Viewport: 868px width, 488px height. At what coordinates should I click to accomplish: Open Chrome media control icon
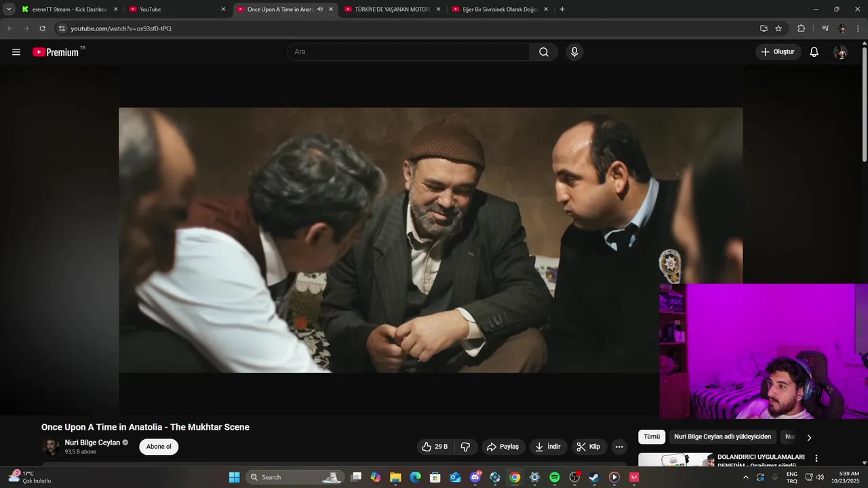point(825,28)
